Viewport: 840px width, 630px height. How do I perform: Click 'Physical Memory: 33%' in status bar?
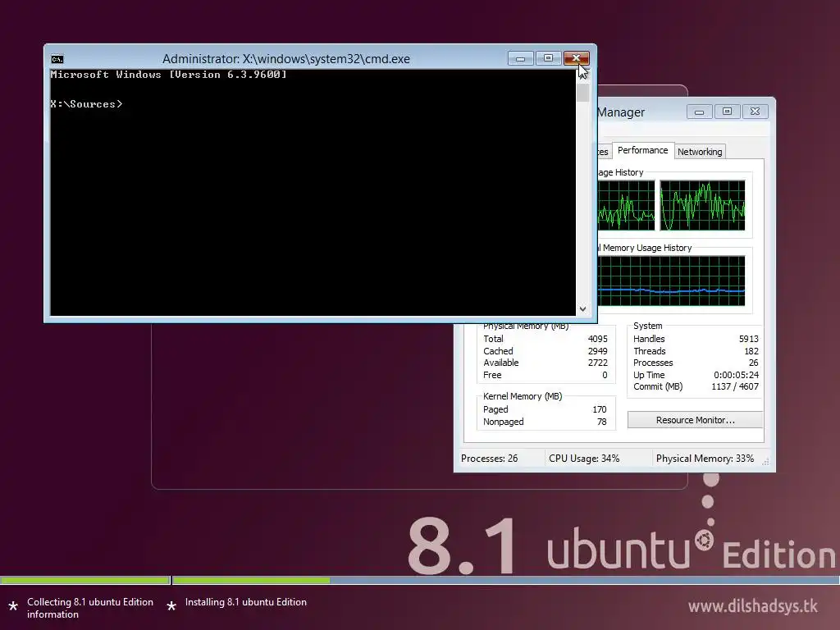[705, 459]
